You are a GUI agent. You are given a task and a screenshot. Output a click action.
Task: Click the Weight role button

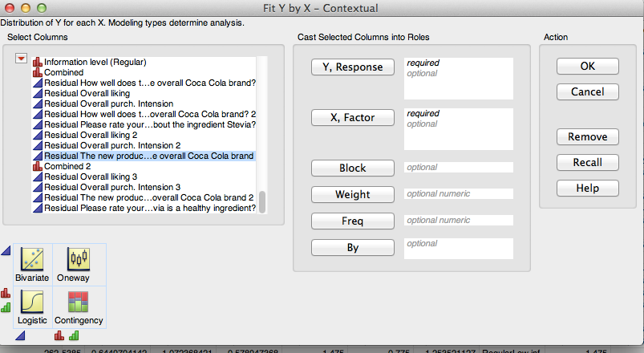[352, 194]
